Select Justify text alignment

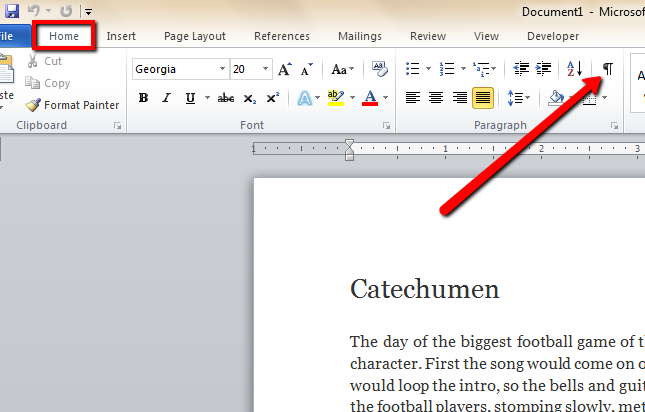pos(483,98)
